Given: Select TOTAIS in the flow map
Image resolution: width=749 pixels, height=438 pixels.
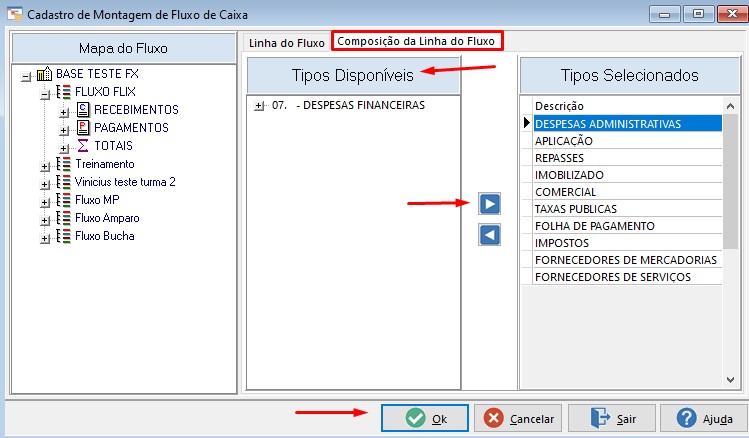Looking at the screenshot, I should pyautogui.click(x=113, y=146).
